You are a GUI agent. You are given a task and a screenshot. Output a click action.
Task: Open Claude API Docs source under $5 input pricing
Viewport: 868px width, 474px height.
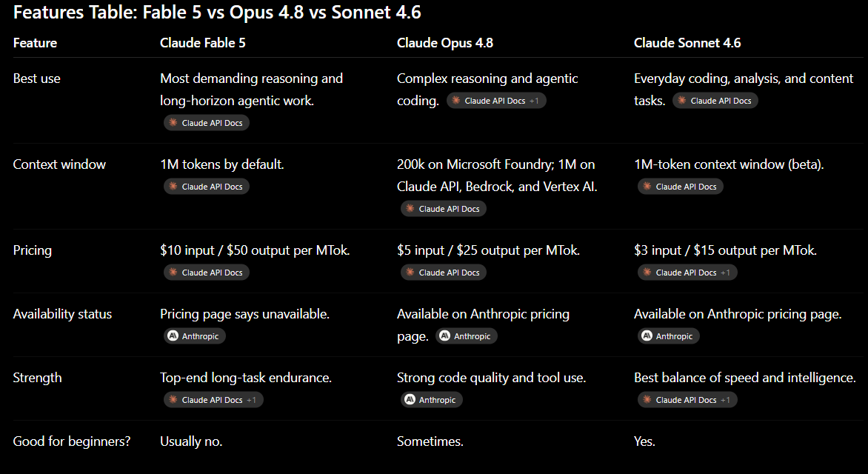[444, 273]
